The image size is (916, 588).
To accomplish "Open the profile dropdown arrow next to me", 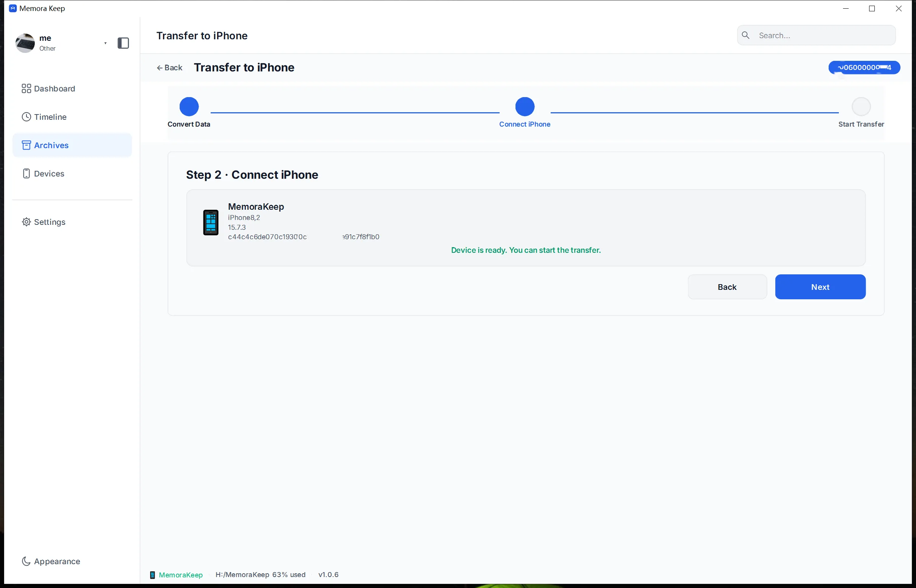I will point(106,43).
